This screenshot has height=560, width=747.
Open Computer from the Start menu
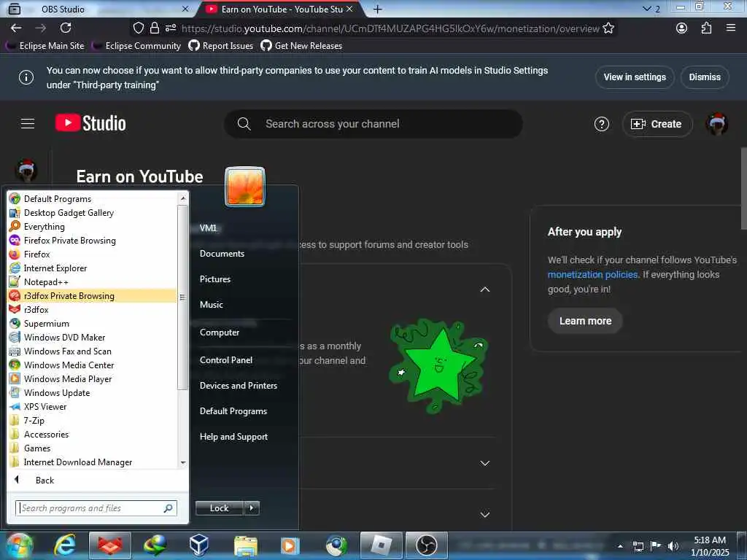pos(219,332)
